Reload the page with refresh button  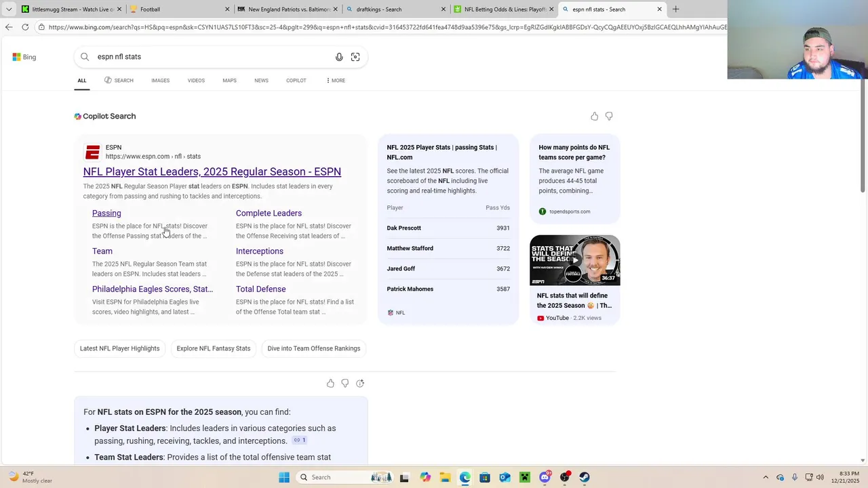25,27
